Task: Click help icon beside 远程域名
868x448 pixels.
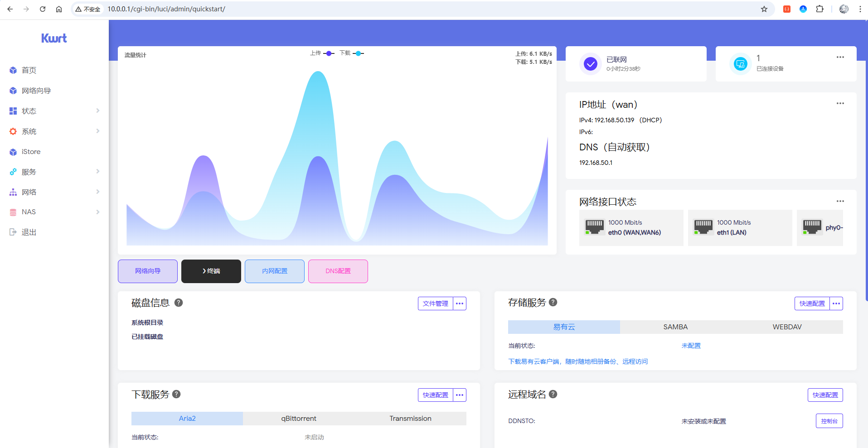Action: (553, 394)
